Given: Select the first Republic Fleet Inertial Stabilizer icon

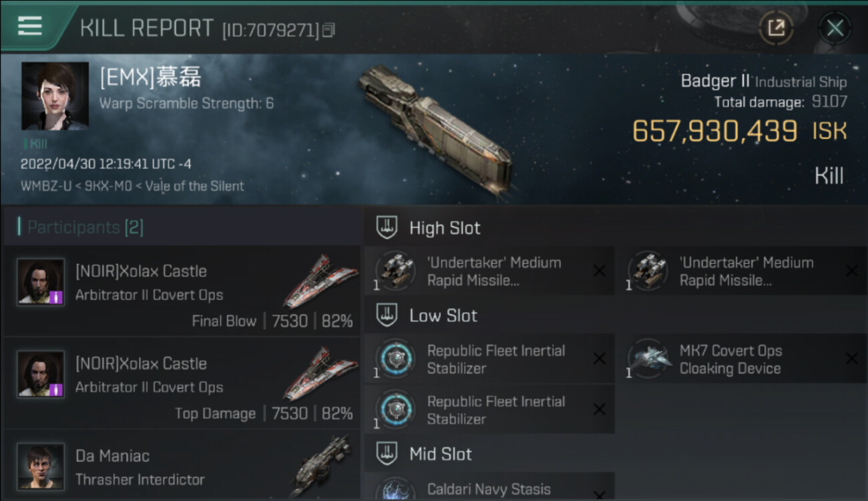Looking at the screenshot, I should [x=395, y=359].
